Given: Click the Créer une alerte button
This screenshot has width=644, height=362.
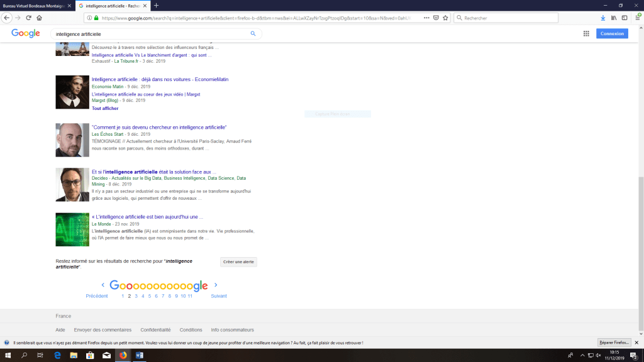Looking at the screenshot, I should (x=238, y=261).
